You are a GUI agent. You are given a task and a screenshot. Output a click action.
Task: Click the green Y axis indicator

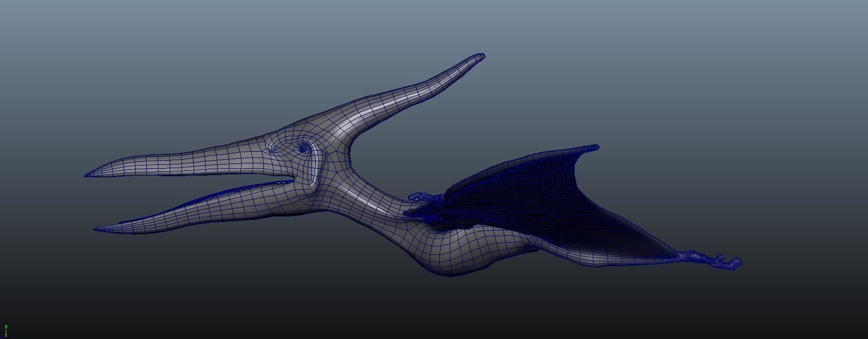click(x=5, y=330)
